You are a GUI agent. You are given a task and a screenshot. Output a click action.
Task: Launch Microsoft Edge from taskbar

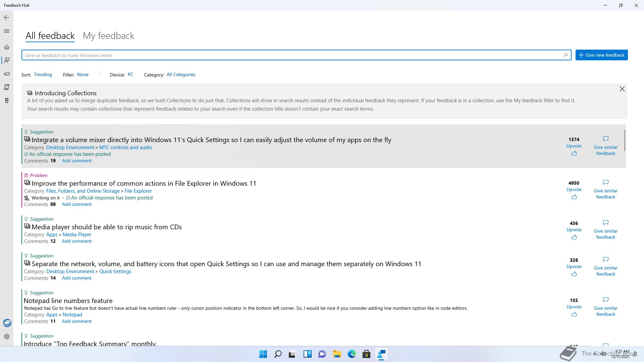tap(352, 354)
